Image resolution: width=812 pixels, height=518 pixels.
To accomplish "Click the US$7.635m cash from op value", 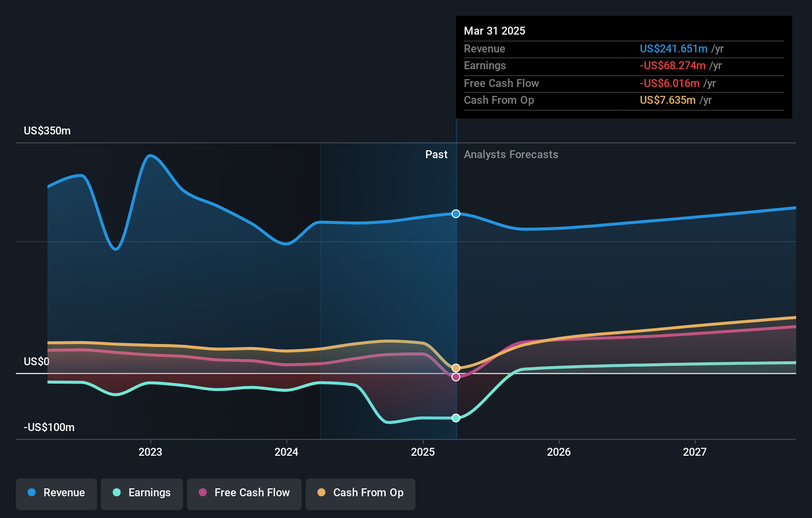I will (668, 100).
